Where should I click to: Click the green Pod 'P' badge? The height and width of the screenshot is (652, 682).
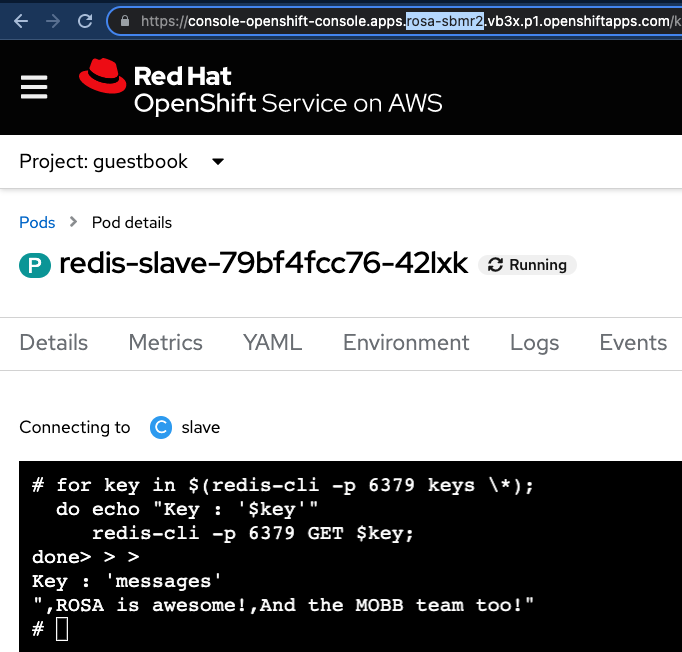(34, 265)
